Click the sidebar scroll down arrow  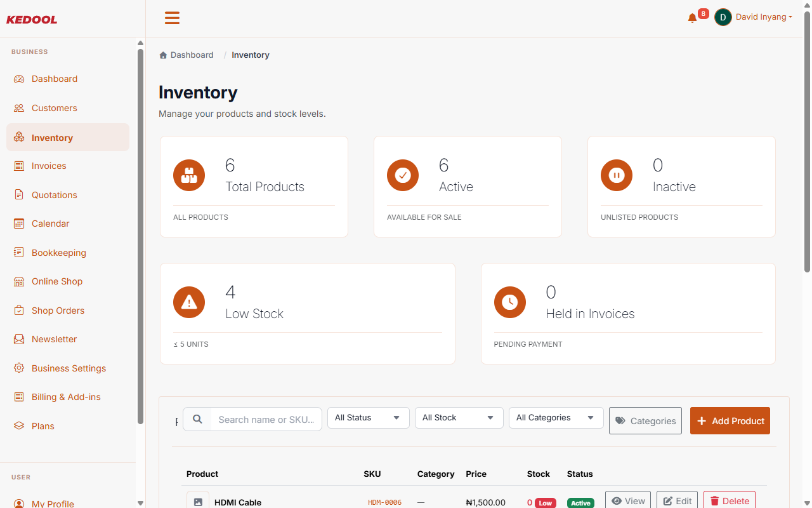[x=140, y=503]
